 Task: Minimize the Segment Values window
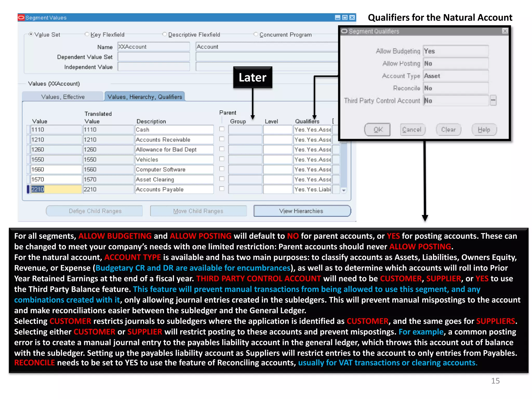(337, 17)
